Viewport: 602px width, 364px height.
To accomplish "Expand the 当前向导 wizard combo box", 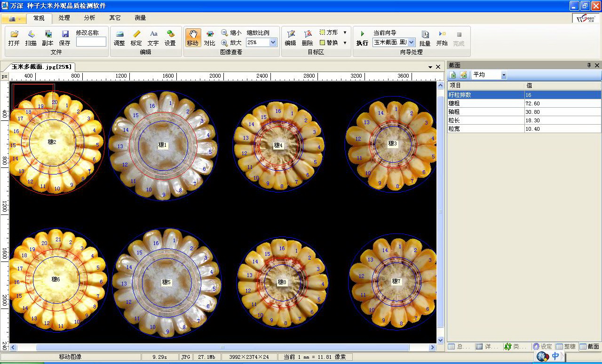I will pyautogui.click(x=411, y=42).
